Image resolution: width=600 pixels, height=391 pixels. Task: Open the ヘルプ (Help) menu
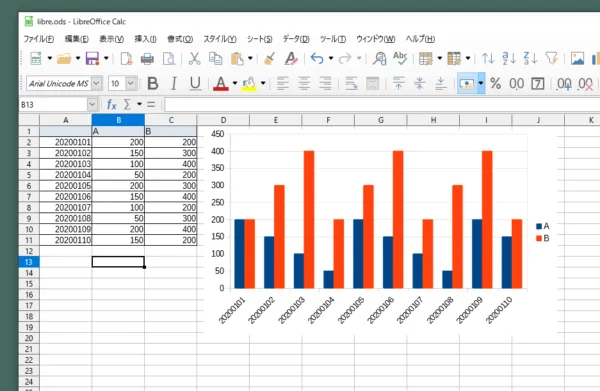(x=420, y=39)
